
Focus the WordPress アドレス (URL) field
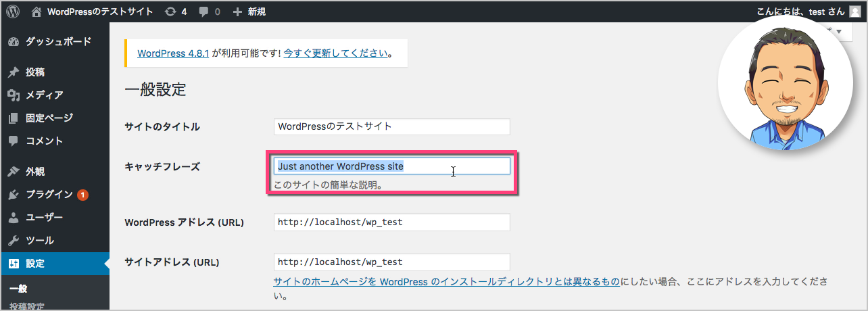(x=392, y=222)
